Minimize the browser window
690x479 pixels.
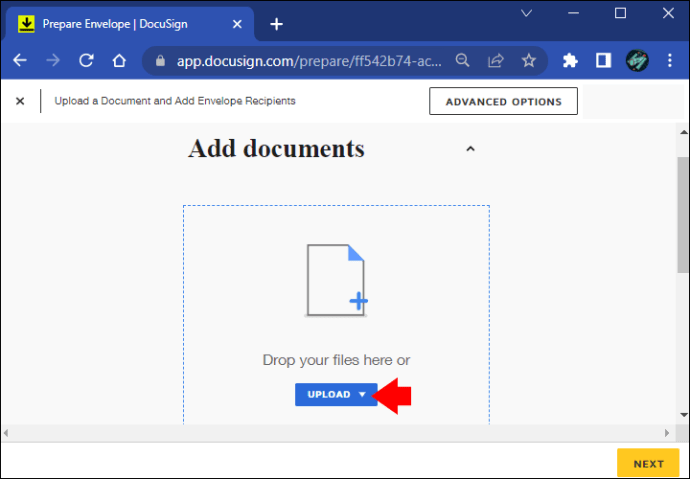[573, 13]
